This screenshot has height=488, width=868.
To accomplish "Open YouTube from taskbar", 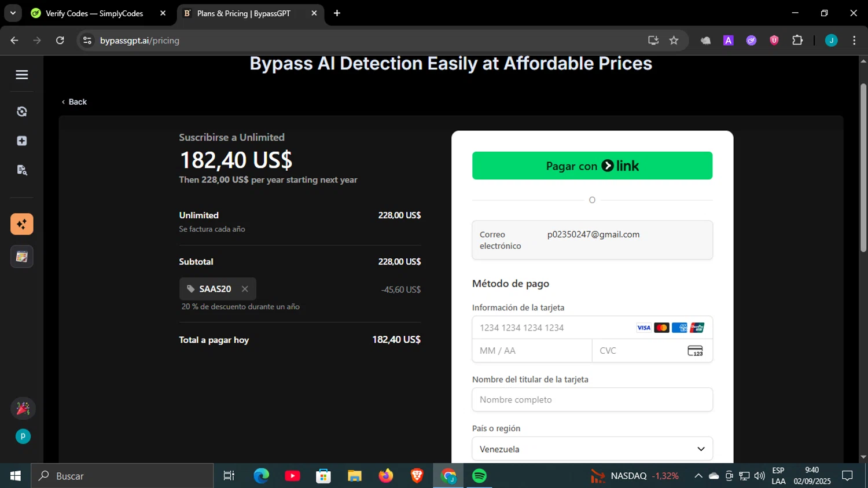I will click(x=292, y=476).
